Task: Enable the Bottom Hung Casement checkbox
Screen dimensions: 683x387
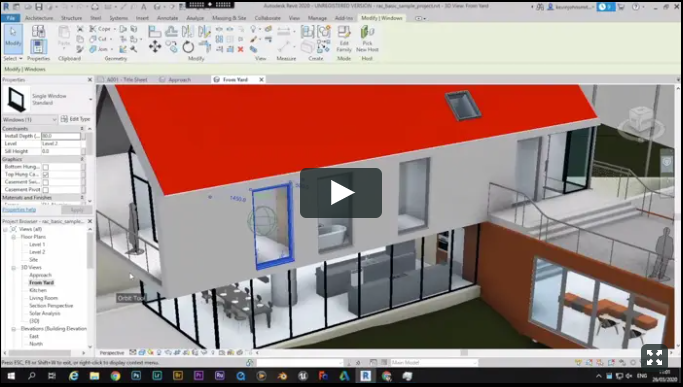Action: (x=46, y=167)
